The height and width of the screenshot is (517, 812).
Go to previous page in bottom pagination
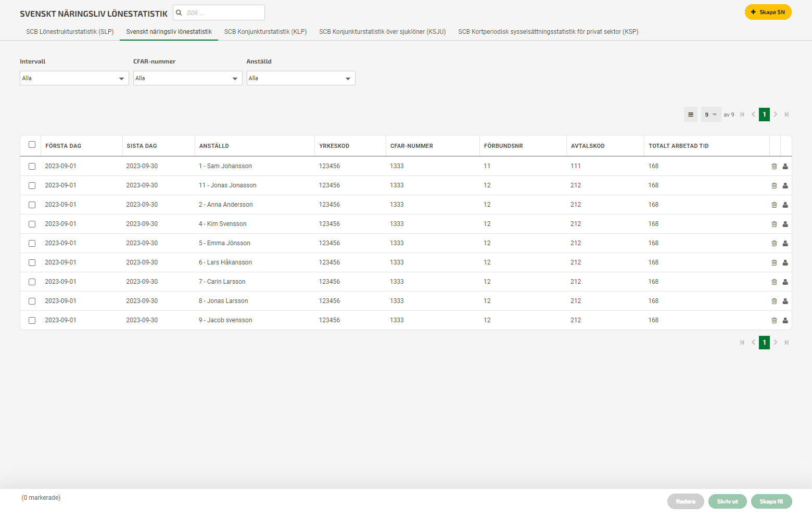coord(753,343)
